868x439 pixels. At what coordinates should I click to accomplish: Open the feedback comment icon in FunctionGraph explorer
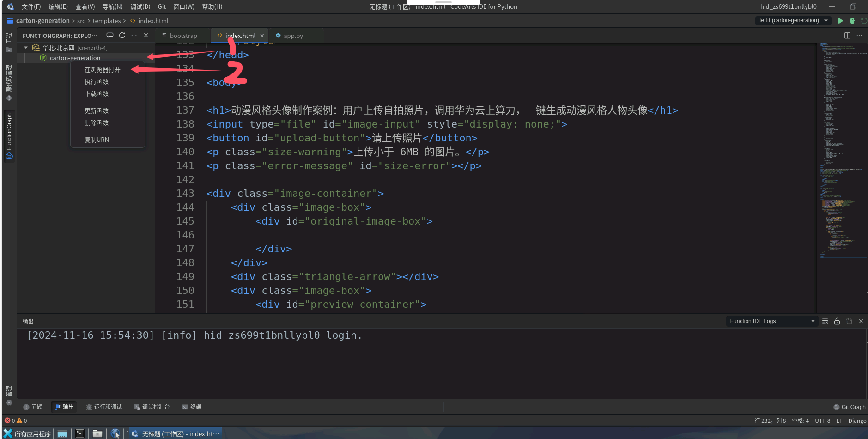110,35
